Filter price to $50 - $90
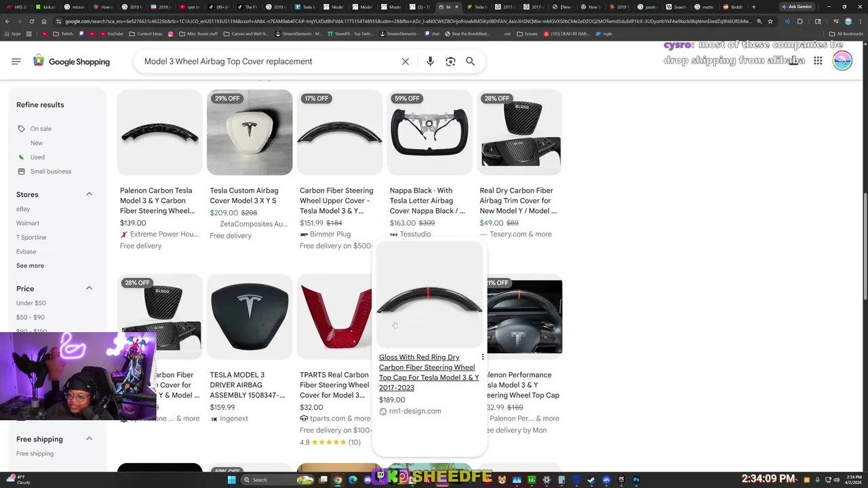The image size is (868, 488). (x=31, y=317)
